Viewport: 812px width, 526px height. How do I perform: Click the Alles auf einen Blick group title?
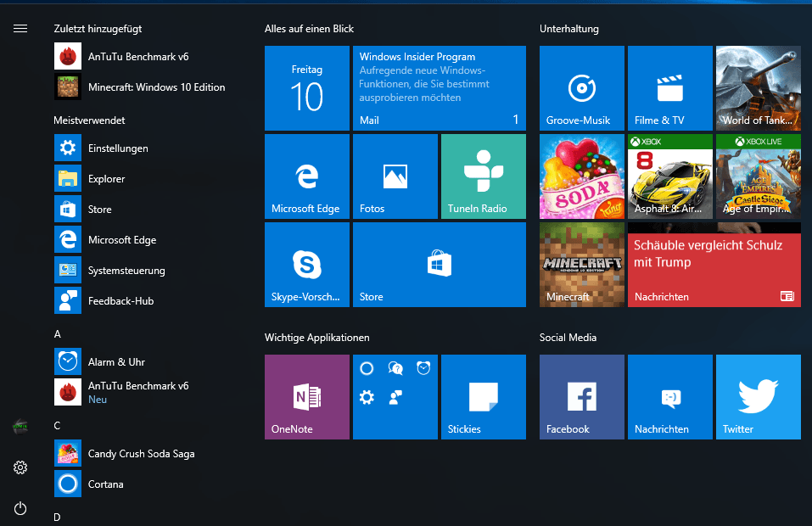309,29
